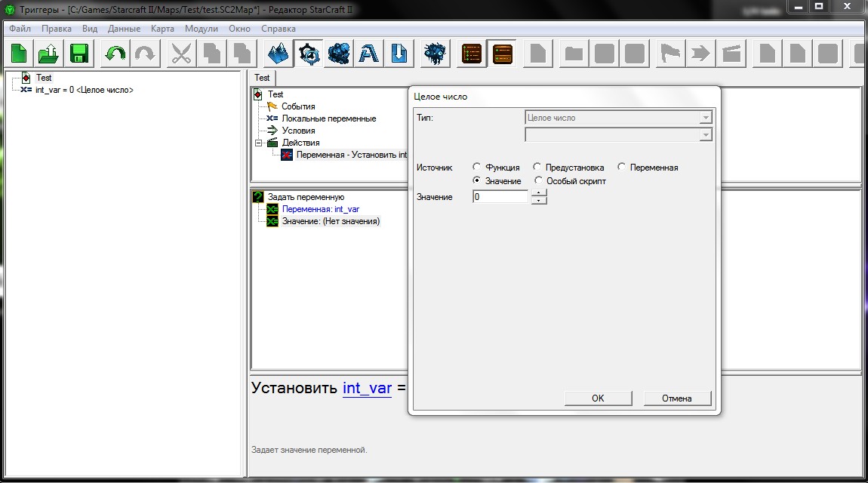Select the Переменная source radio button
Viewport: 868px width, 483px height.
click(x=621, y=167)
